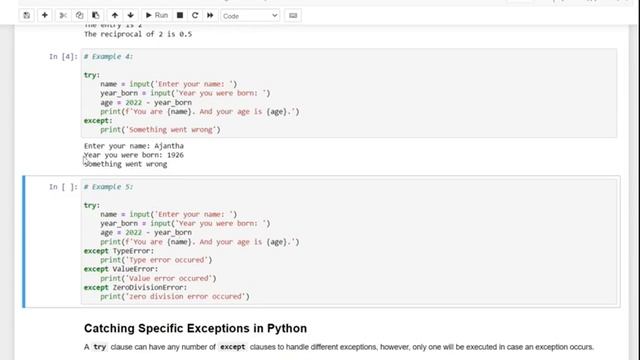Select the '# Example 5:' comment line
640x360 pixels.
(108, 187)
